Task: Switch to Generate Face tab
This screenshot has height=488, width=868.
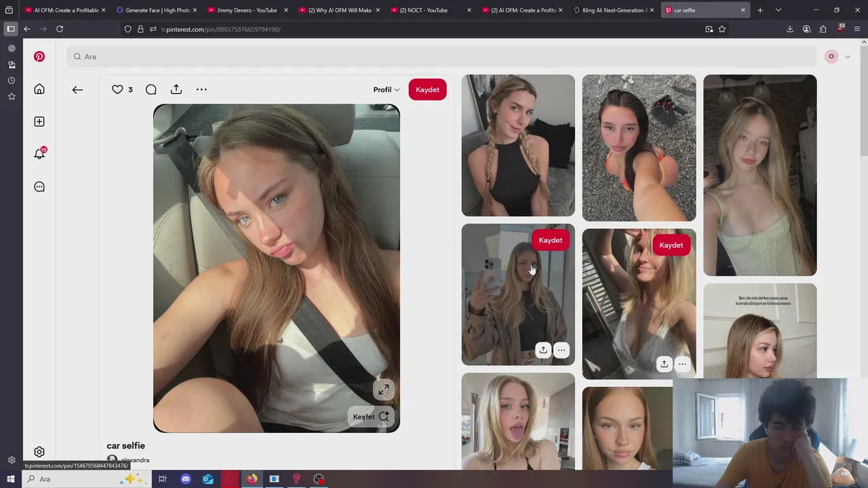Action: [x=157, y=10]
